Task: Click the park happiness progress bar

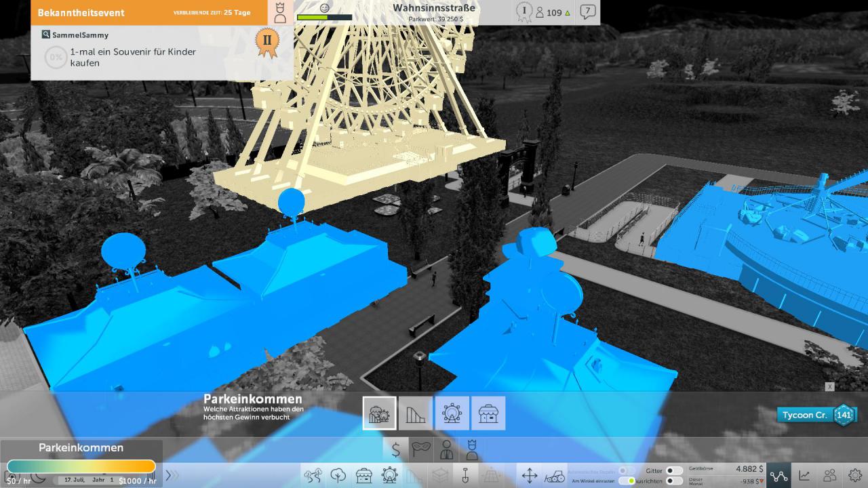Action: pos(324,18)
